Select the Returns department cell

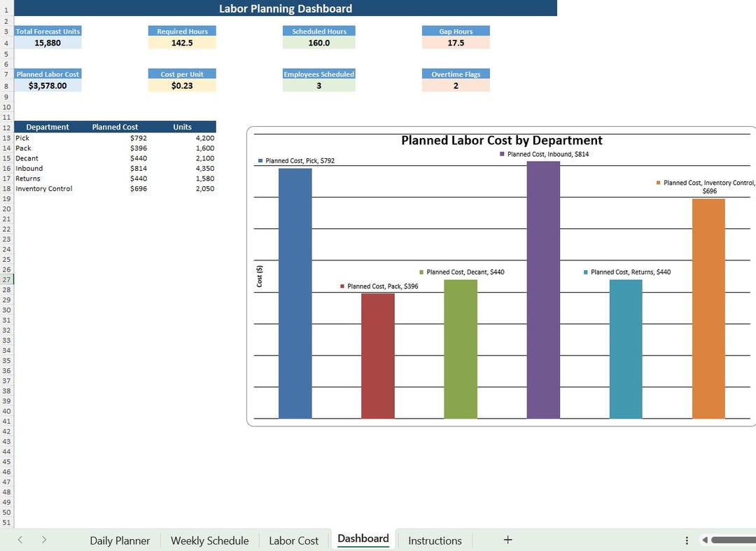pos(48,179)
